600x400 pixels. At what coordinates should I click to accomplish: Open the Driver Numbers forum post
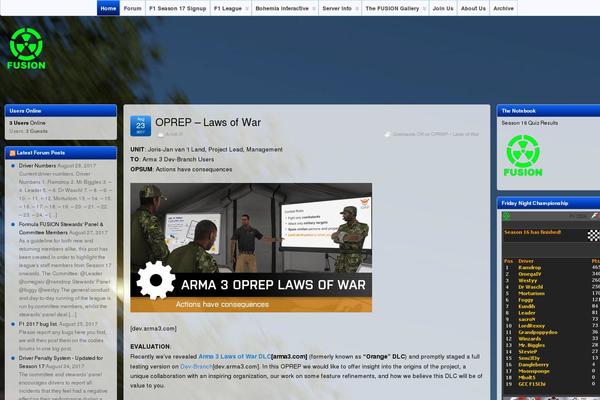pos(37,166)
